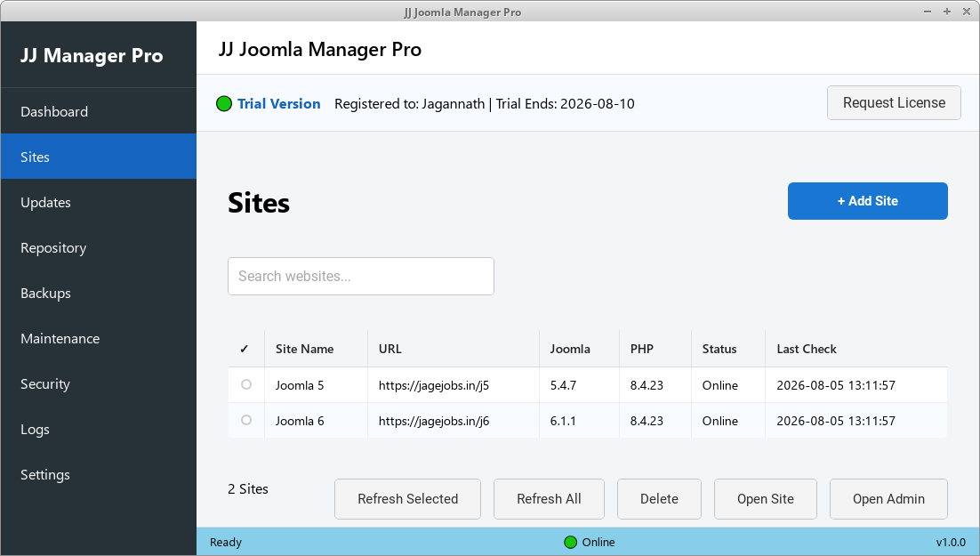Click the 2 Sites count label
The image size is (980, 556).
point(247,489)
